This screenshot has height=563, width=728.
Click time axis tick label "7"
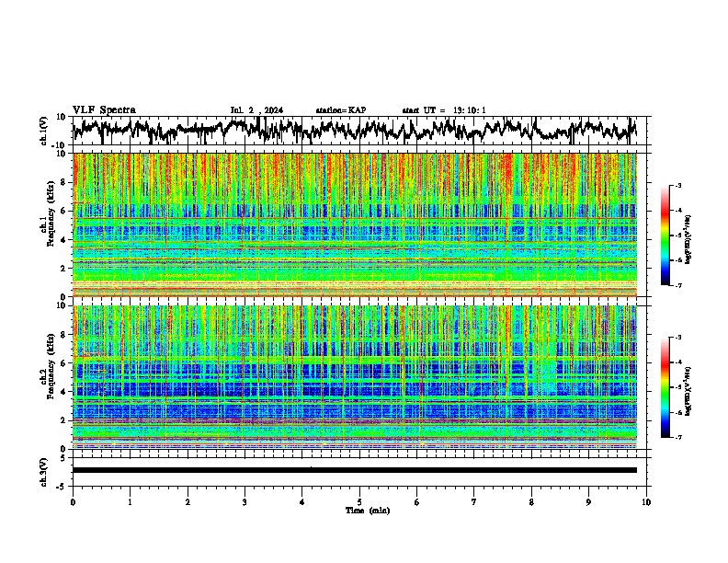pos(474,502)
